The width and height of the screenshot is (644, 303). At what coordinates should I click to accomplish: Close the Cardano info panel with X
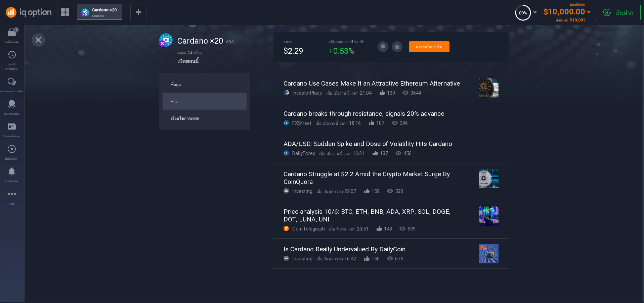click(38, 40)
